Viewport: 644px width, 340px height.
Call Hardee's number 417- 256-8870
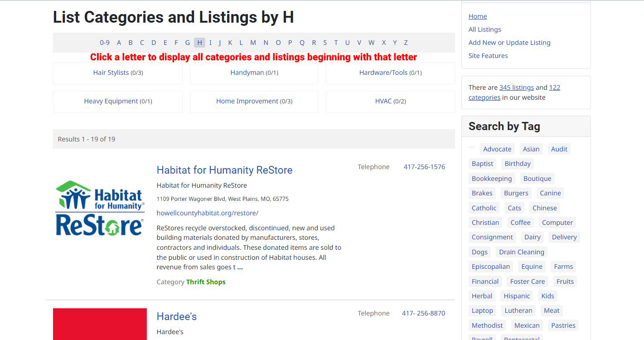pyautogui.click(x=423, y=313)
